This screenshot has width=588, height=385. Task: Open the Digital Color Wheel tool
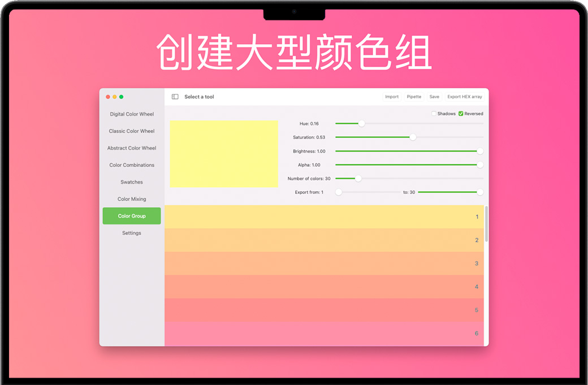pos(132,114)
